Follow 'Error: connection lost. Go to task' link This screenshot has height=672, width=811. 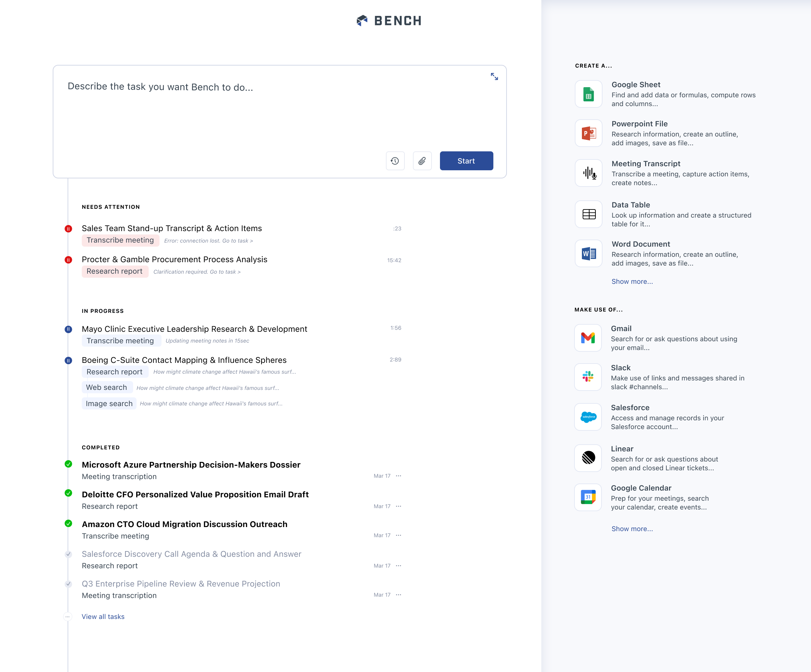coord(208,241)
